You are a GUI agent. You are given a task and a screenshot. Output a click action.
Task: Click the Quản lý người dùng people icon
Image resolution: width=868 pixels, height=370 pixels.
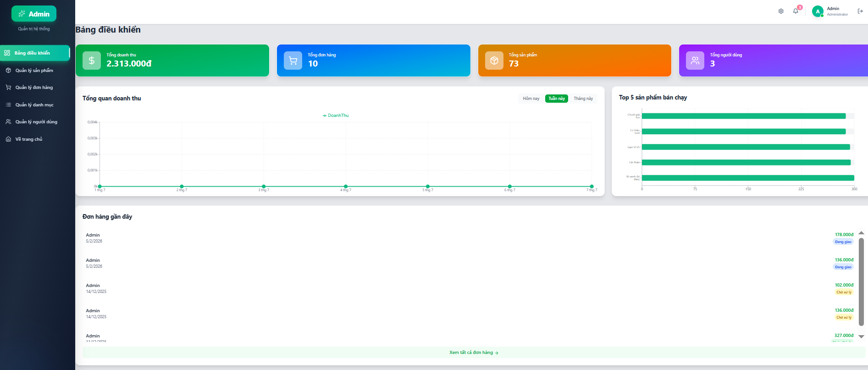point(8,121)
